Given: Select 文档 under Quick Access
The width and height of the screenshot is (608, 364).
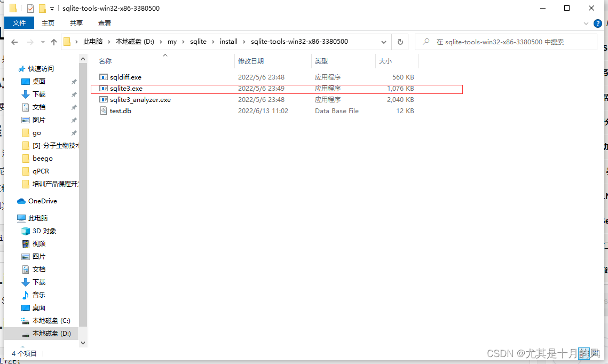Looking at the screenshot, I should pyautogui.click(x=39, y=107).
